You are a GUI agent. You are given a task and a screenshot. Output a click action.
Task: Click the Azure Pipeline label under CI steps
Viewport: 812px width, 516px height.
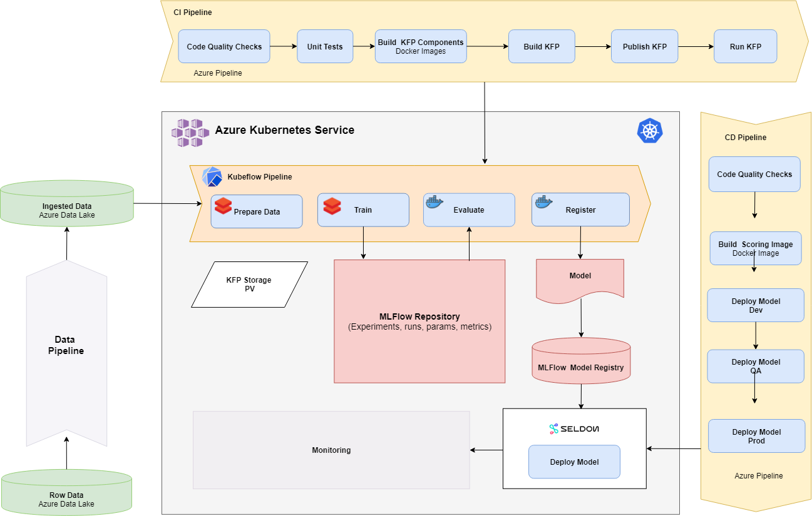coord(218,73)
